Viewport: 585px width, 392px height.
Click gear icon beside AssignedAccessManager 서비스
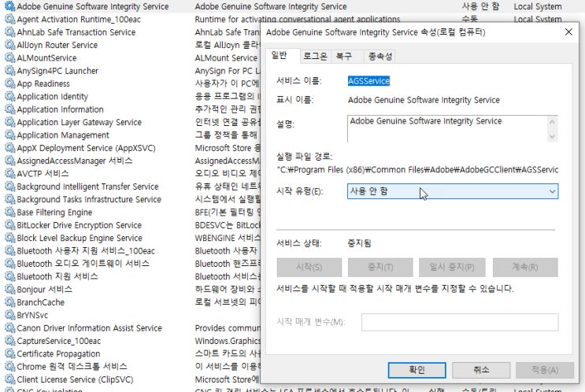coord(9,161)
